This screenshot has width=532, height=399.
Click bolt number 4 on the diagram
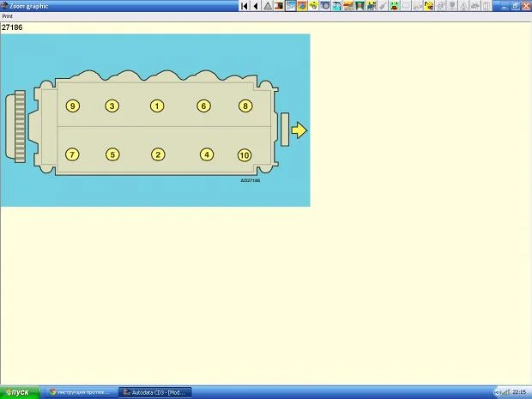[x=206, y=155]
